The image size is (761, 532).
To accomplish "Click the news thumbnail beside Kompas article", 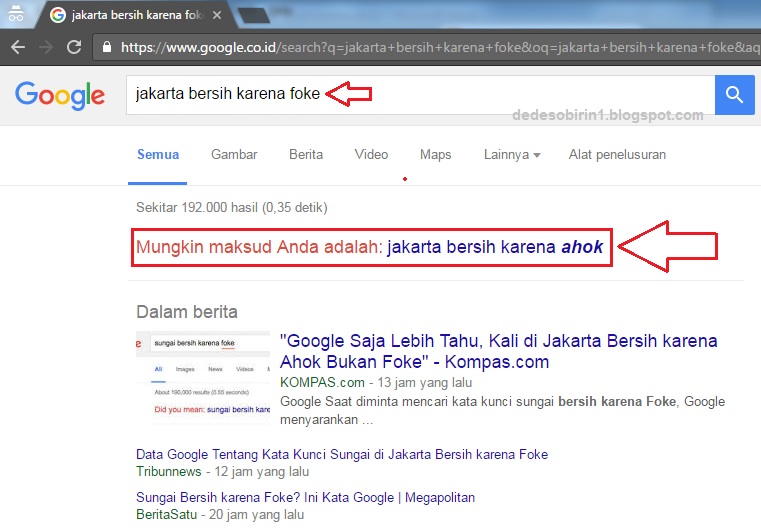I will pos(203,377).
